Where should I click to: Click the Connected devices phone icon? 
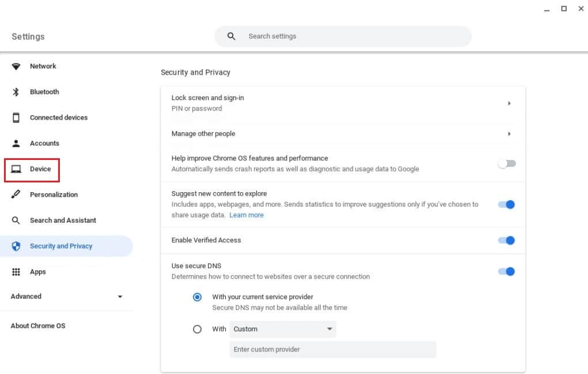(x=16, y=118)
